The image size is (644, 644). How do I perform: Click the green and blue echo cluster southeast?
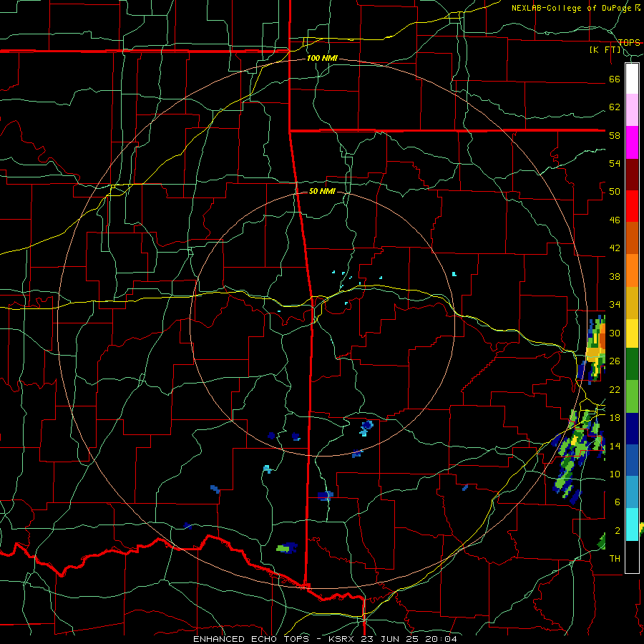click(x=577, y=456)
